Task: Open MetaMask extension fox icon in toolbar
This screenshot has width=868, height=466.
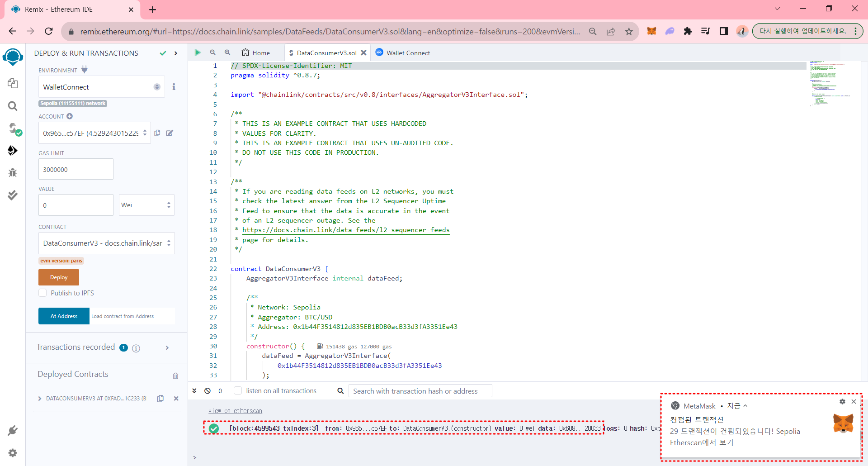Action: tap(651, 31)
